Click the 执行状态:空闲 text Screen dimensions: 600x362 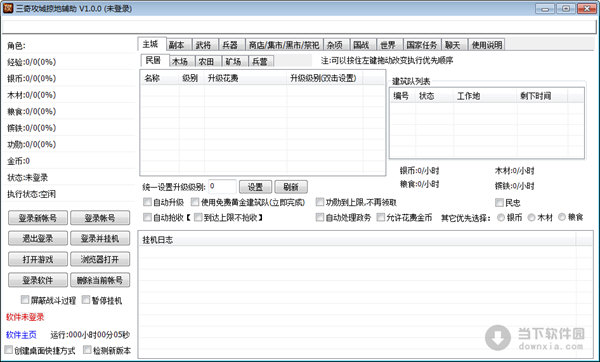[x=31, y=194]
